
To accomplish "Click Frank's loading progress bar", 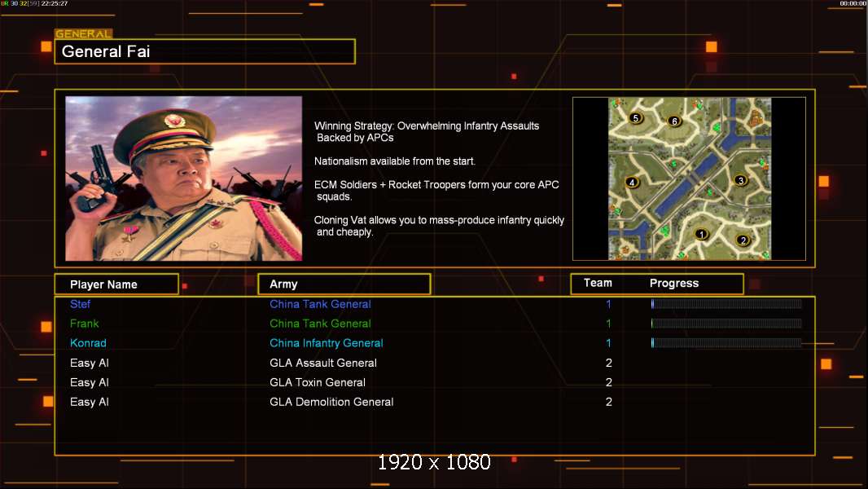I will coord(726,324).
